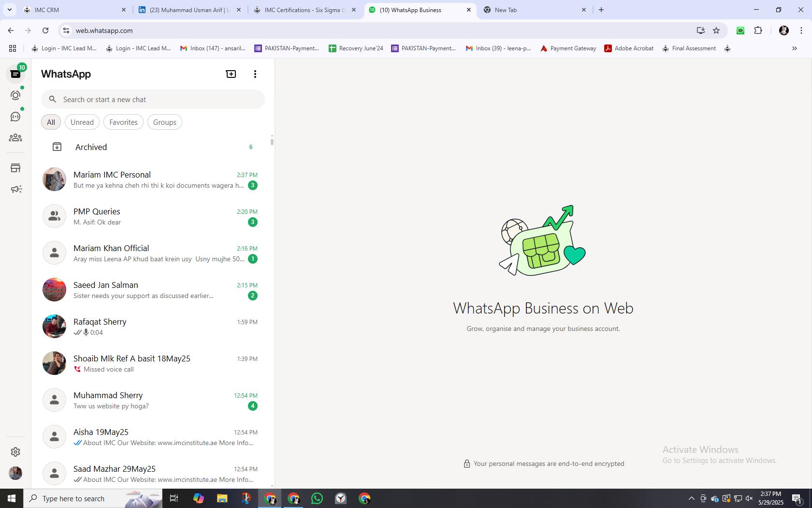Open Chrome profile avatar

pyautogui.click(x=784, y=30)
